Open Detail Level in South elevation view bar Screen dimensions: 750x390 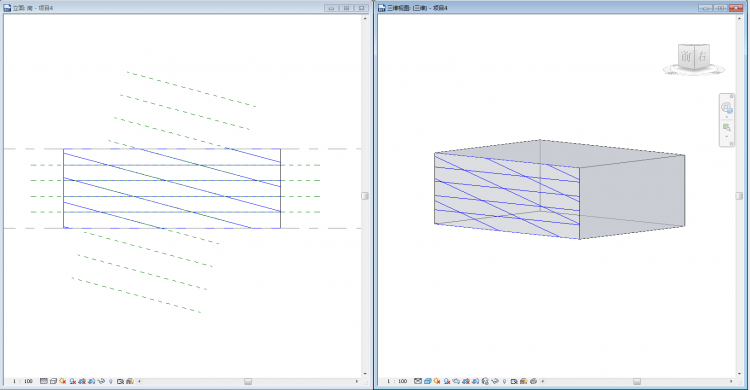click(x=44, y=381)
